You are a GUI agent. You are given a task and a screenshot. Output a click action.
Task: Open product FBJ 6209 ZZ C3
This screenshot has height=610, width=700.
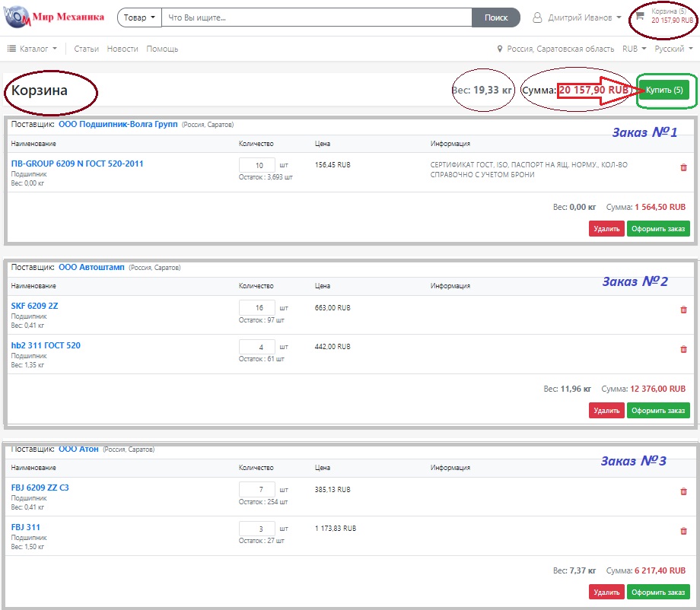pyautogui.click(x=40, y=488)
